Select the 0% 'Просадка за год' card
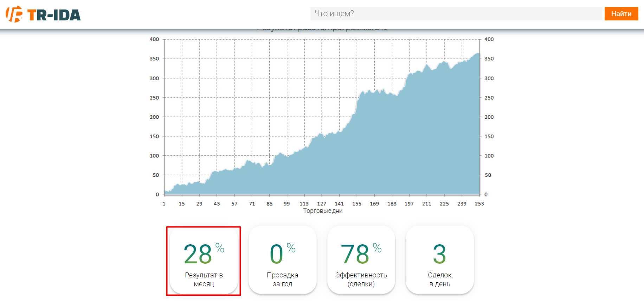 pos(282,260)
